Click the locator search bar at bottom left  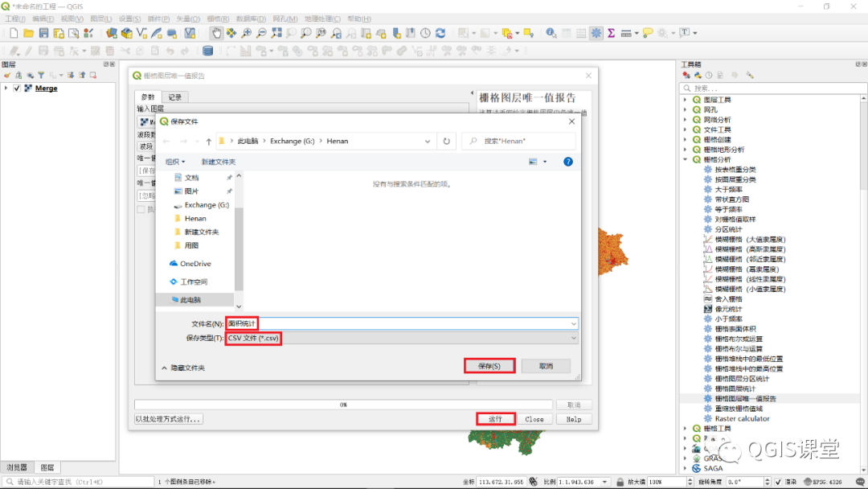click(77, 482)
